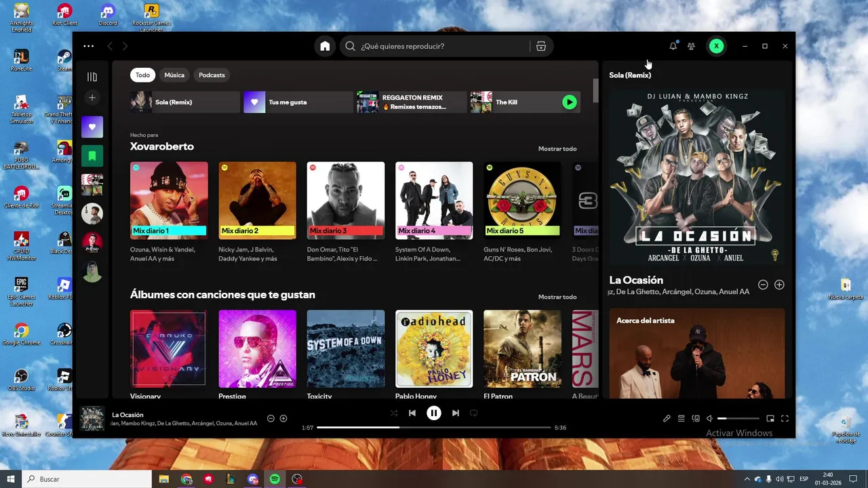Image resolution: width=868 pixels, height=488 pixels.
Task: Pause the current song
Action: tap(434, 413)
